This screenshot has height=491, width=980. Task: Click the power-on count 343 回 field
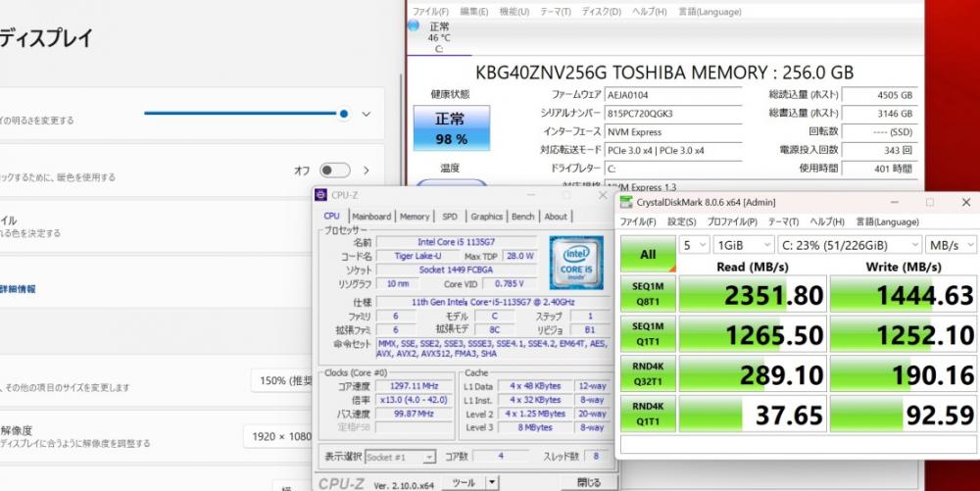879,150
